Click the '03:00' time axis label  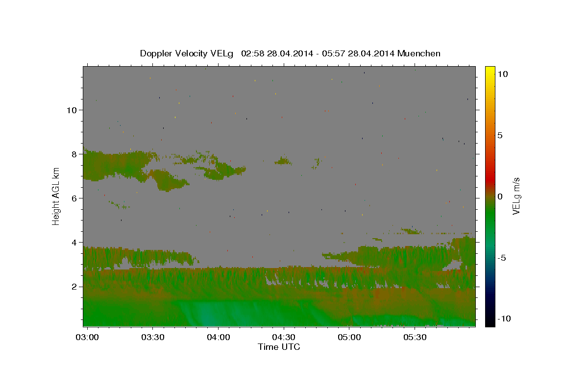pos(88,337)
